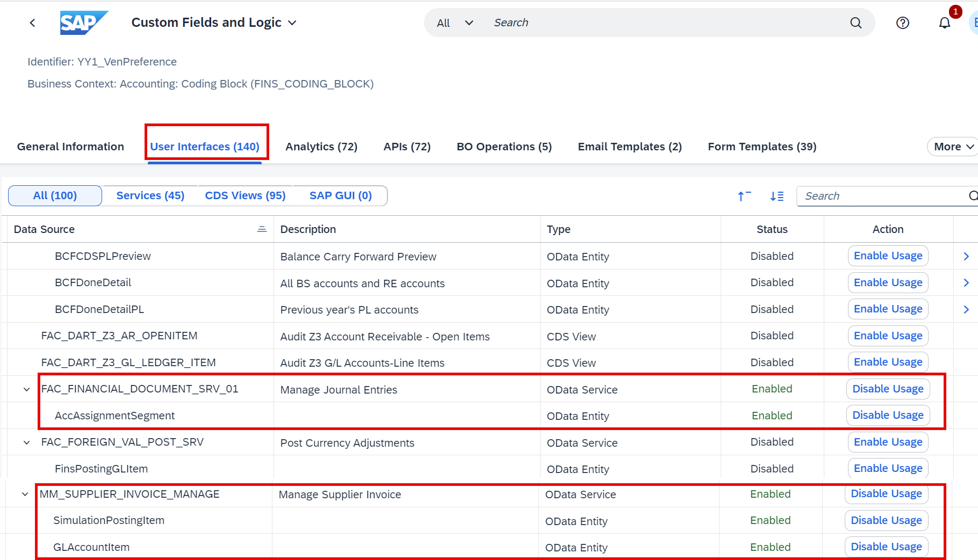
Task: Open details arrow for BCFDoneDetailPL row
Action: tap(966, 309)
